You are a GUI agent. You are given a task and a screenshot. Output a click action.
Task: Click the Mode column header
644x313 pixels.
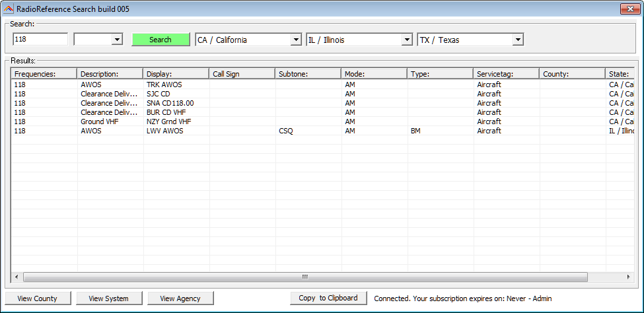pyautogui.click(x=375, y=74)
